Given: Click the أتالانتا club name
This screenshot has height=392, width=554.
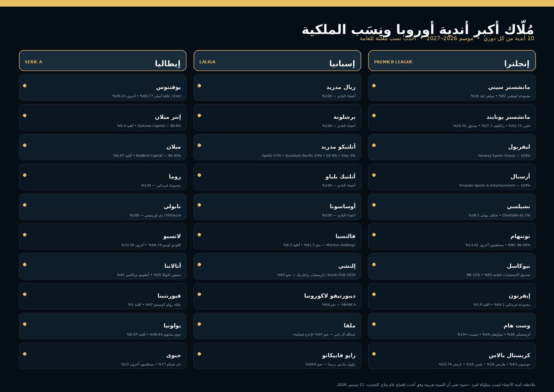Looking at the screenshot, I should (173, 266).
